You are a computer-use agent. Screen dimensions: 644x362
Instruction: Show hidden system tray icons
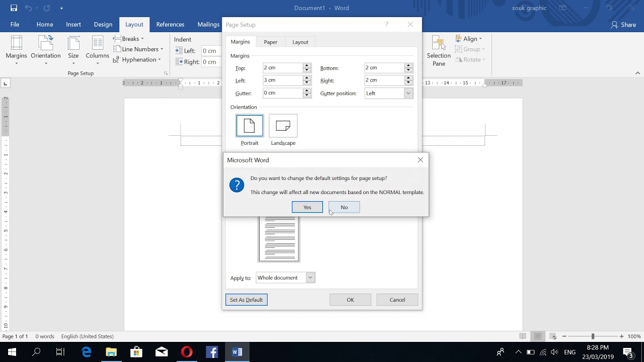click(518, 352)
